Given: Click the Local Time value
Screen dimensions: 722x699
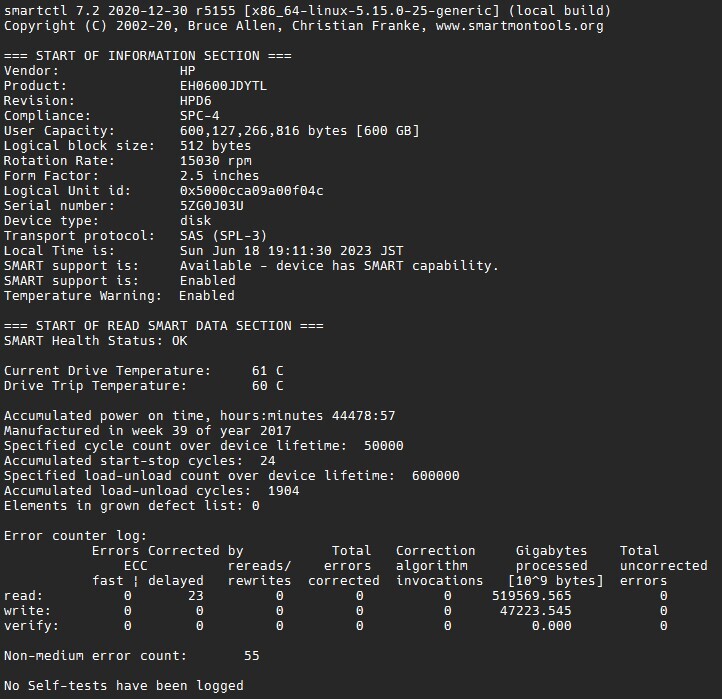Looking at the screenshot, I should (292, 251).
